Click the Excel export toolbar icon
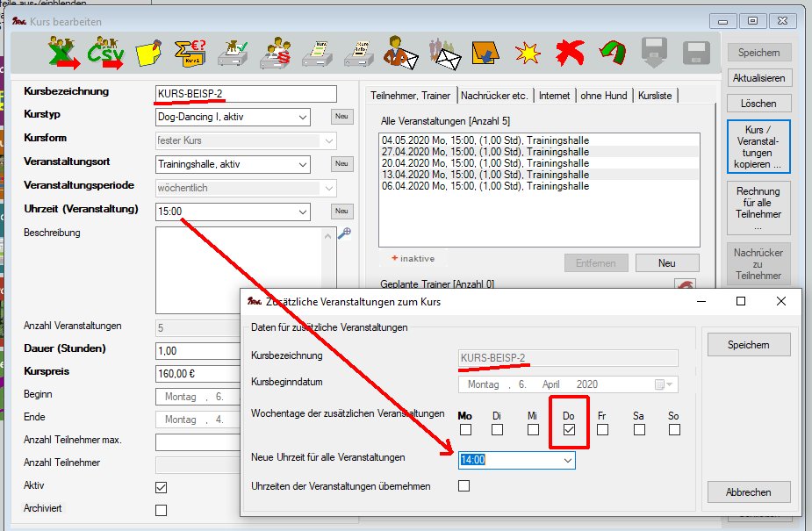812x531 pixels. click(65, 55)
